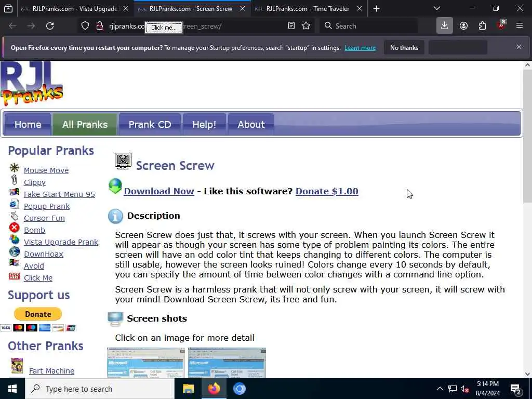Click the green download globe icon
532x399 pixels.
pos(115,187)
